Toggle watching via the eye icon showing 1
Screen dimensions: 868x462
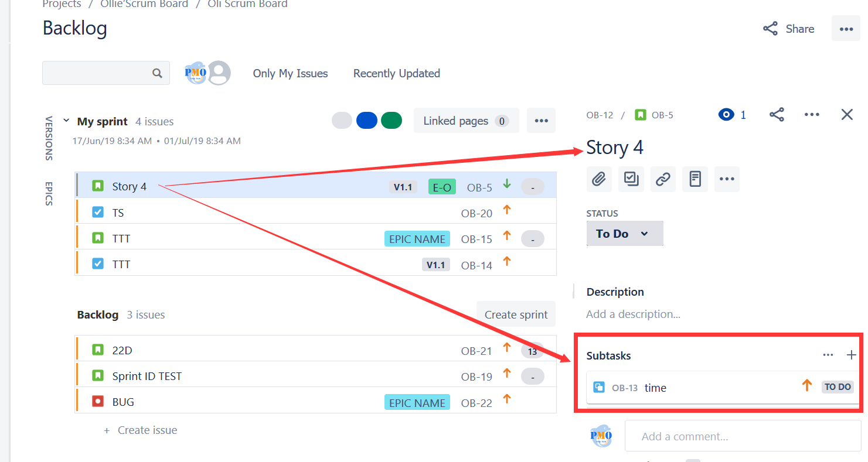[x=726, y=115]
